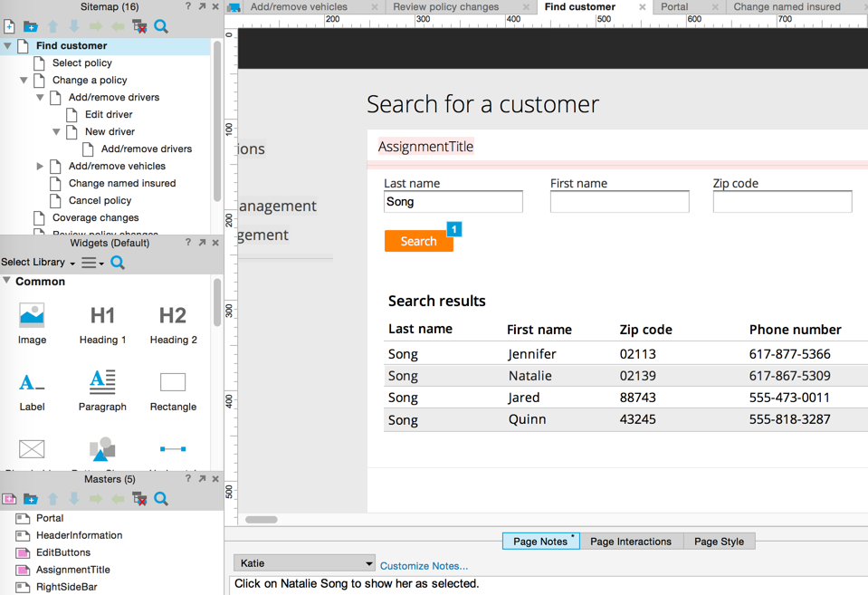Image resolution: width=868 pixels, height=595 pixels.
Task: Click the canvas horizontal scrollbar thumb
Action: click(262, 520)
